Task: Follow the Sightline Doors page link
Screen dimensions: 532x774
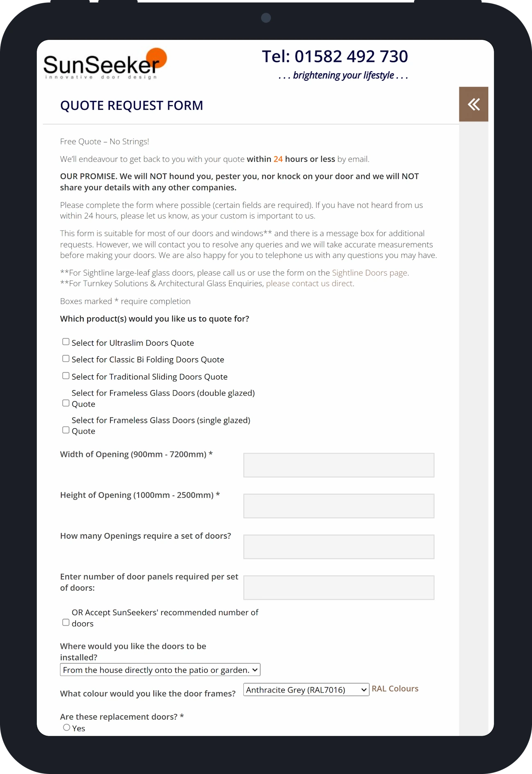Action: click(369, 273)
